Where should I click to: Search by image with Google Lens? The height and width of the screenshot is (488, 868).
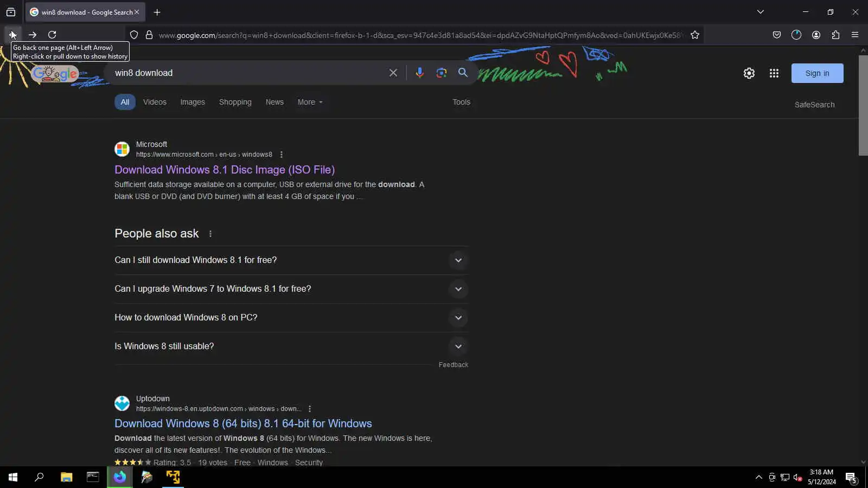point(442,73)
